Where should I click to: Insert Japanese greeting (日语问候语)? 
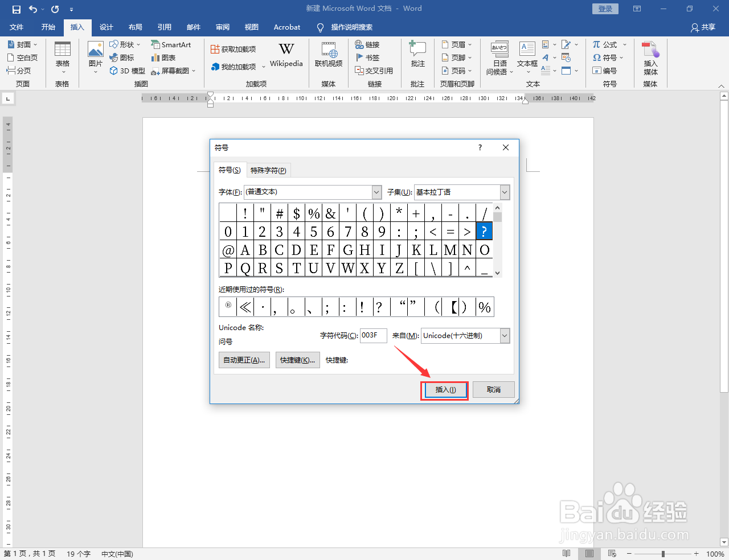pyautogui.click(x=499, y=57)
